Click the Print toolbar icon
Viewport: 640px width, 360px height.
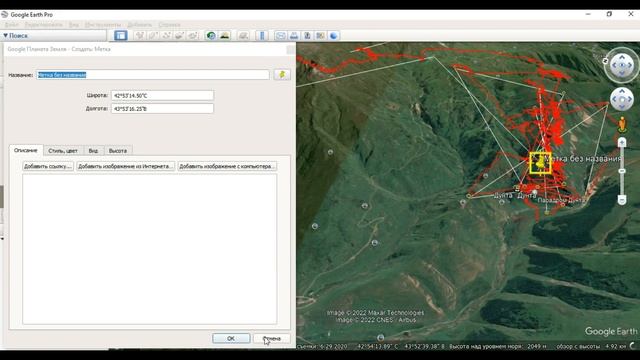294,36
